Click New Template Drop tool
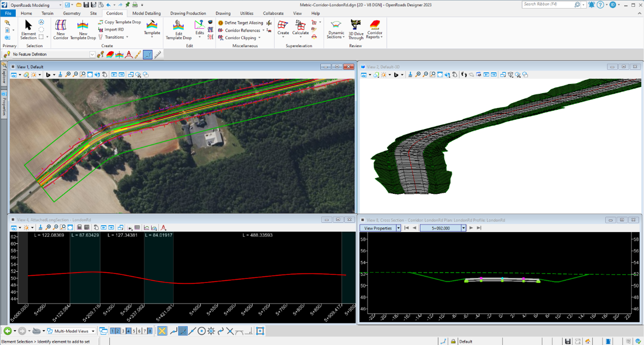 83,30
